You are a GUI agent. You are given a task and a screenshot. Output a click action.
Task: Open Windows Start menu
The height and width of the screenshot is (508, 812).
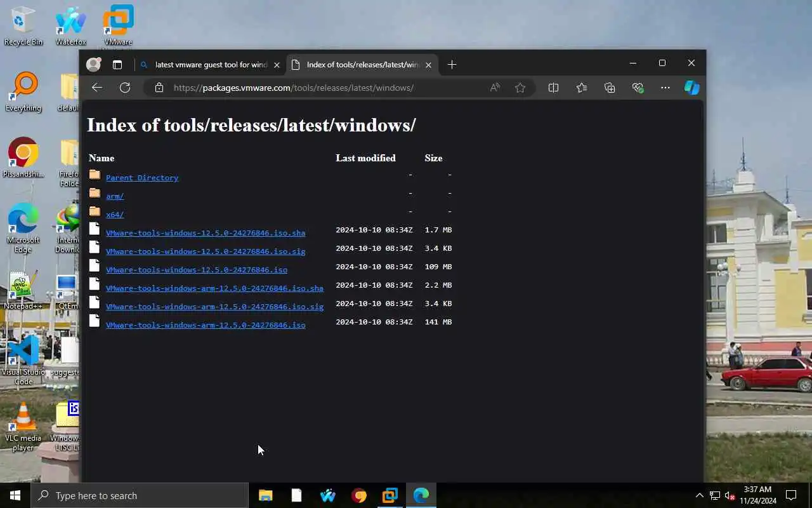[x=15, y=495]
